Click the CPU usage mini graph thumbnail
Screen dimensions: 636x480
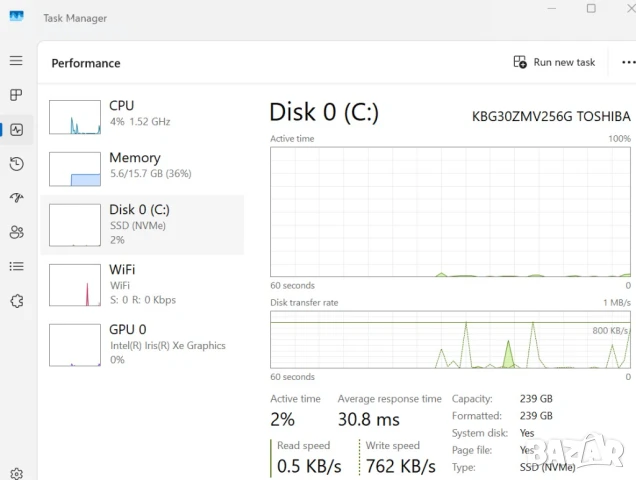[75, 117]
